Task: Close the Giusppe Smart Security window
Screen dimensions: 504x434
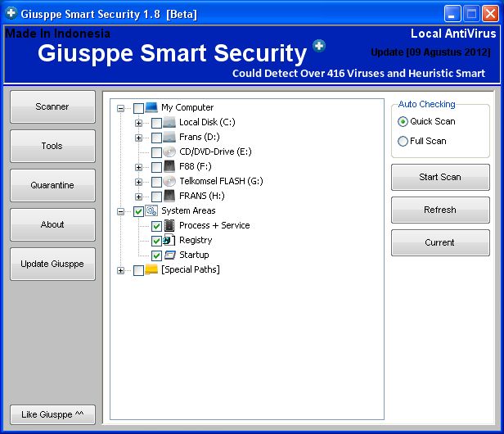Action: [491, 14]
